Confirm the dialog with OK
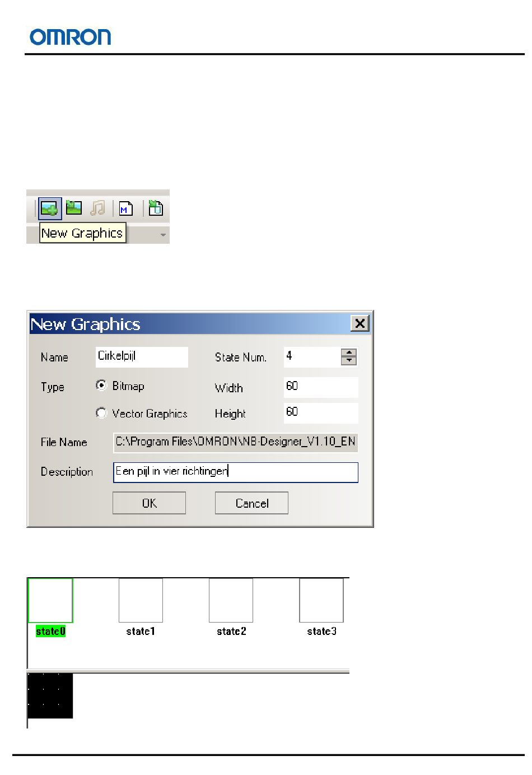 [x=149, y=503]
